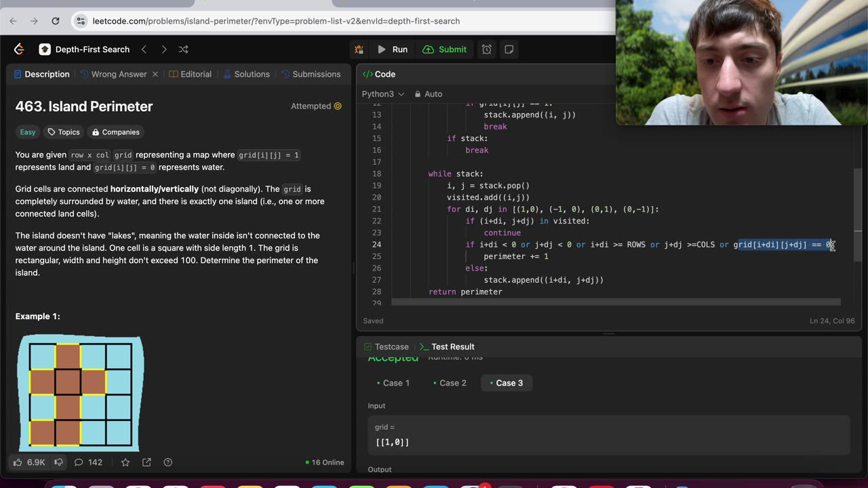
Task: Click the 'Ln 24, Col 96' status
Action: pyautogui.click(x=833, y=321)
